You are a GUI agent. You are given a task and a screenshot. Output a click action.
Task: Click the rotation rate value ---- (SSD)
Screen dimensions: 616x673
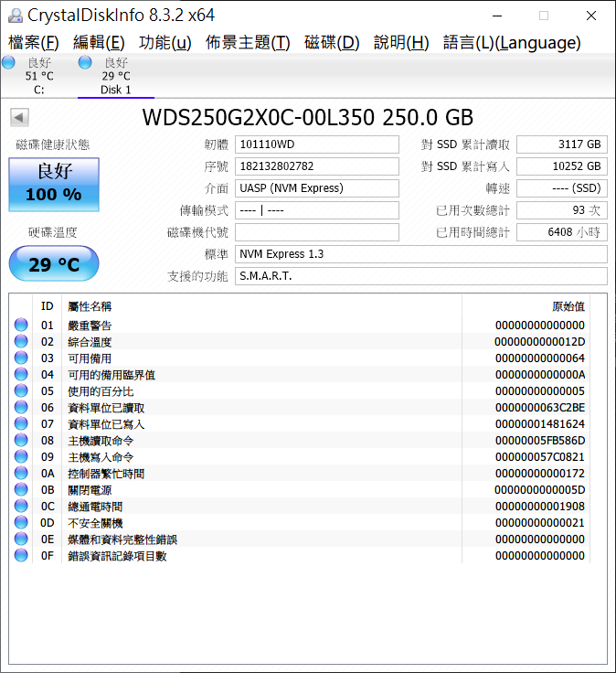[562, 188]
